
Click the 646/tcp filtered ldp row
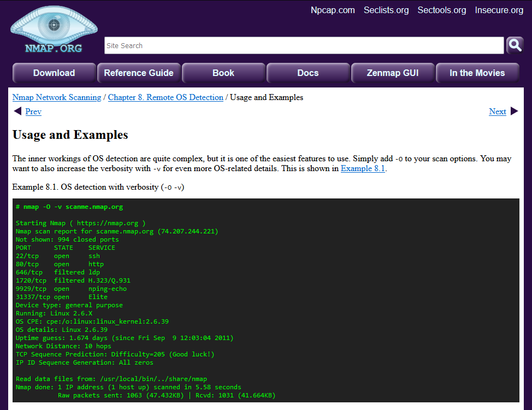tap(58, 272)
